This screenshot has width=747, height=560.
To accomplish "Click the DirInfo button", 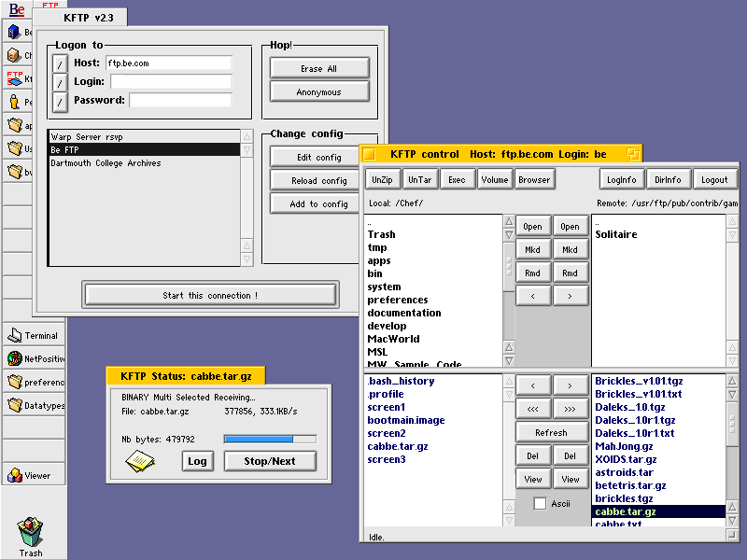I will pos(668,179).
